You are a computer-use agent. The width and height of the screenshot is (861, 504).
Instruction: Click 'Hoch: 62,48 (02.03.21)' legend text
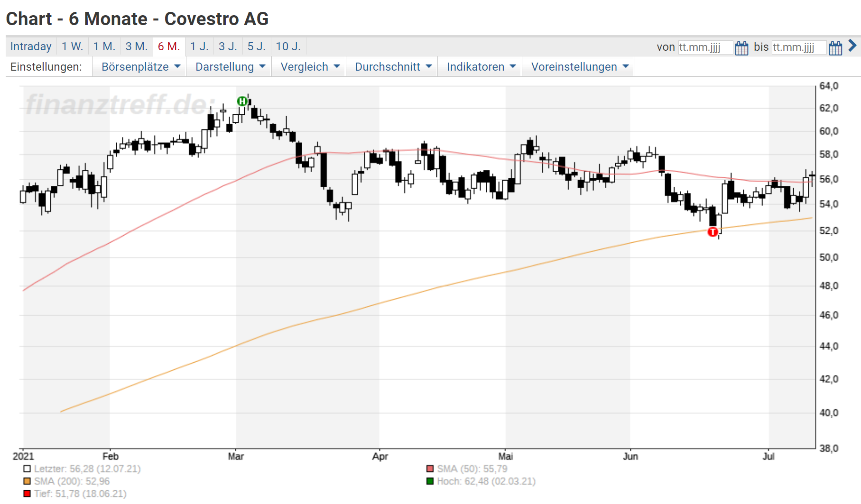tap(486, 481)
